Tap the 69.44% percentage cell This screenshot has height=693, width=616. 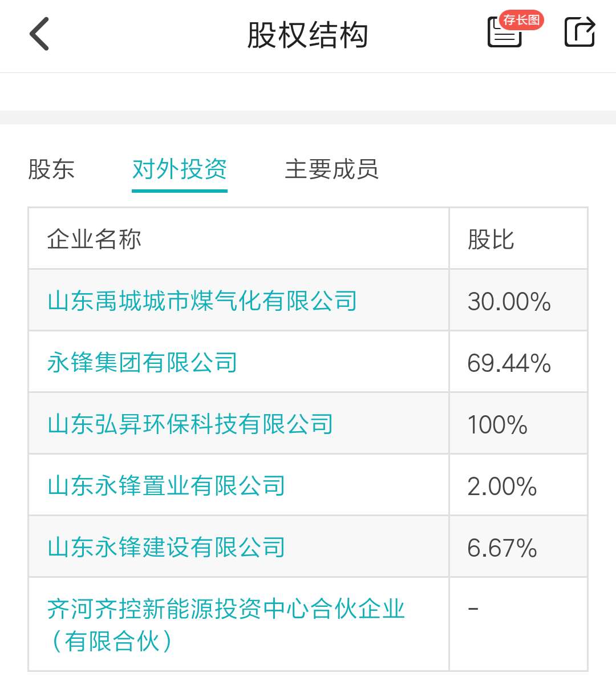[x=508, y=362]
